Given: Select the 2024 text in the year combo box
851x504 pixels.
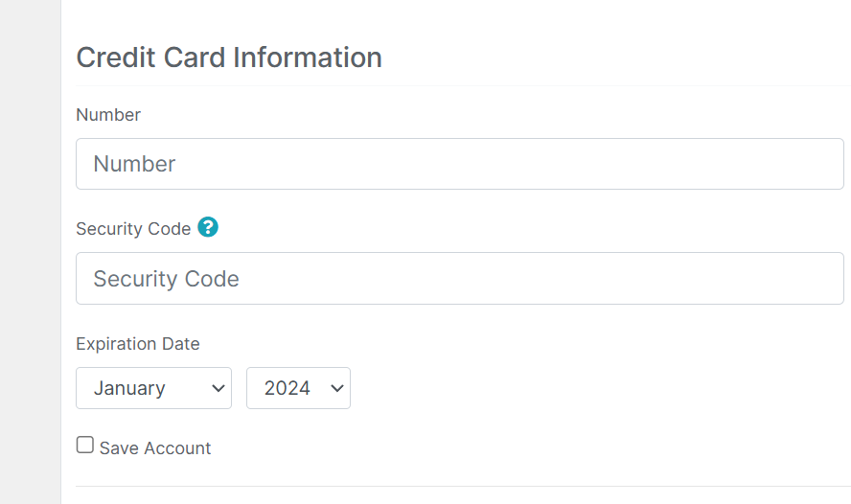Looking at the screenshot, I should coord(287,388).
